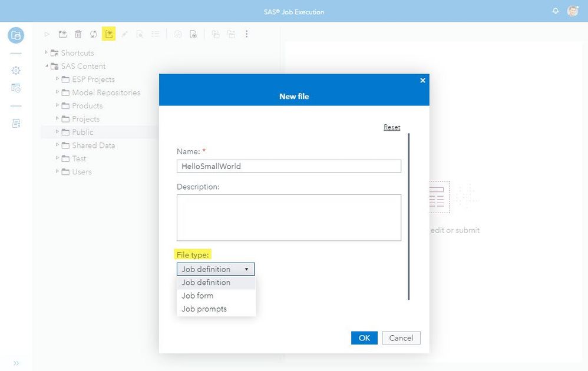Expand the Shortcuts tree node
Viewport: 588px width, 371px height.
pos(46,52)
